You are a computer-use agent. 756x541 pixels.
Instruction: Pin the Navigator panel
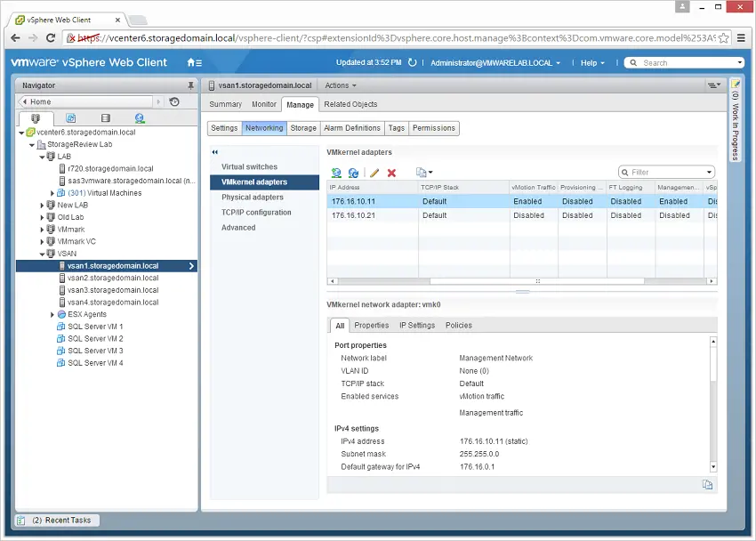191,85
